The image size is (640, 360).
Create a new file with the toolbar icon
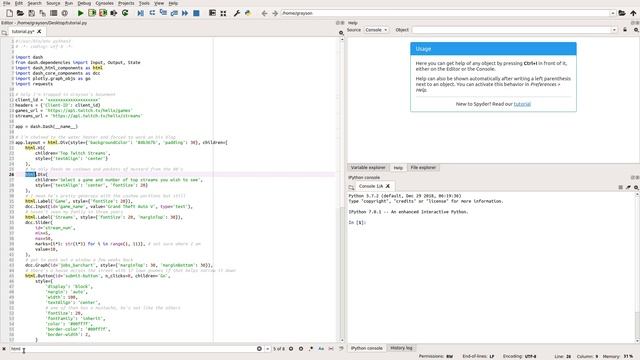tap(9, 13)
